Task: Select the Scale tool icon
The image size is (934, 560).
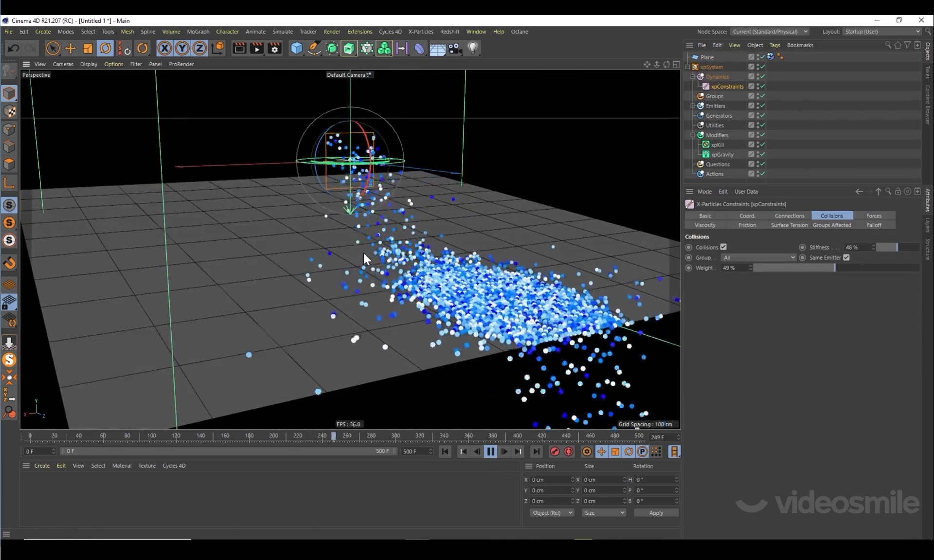Action: [x=88, y=48]
